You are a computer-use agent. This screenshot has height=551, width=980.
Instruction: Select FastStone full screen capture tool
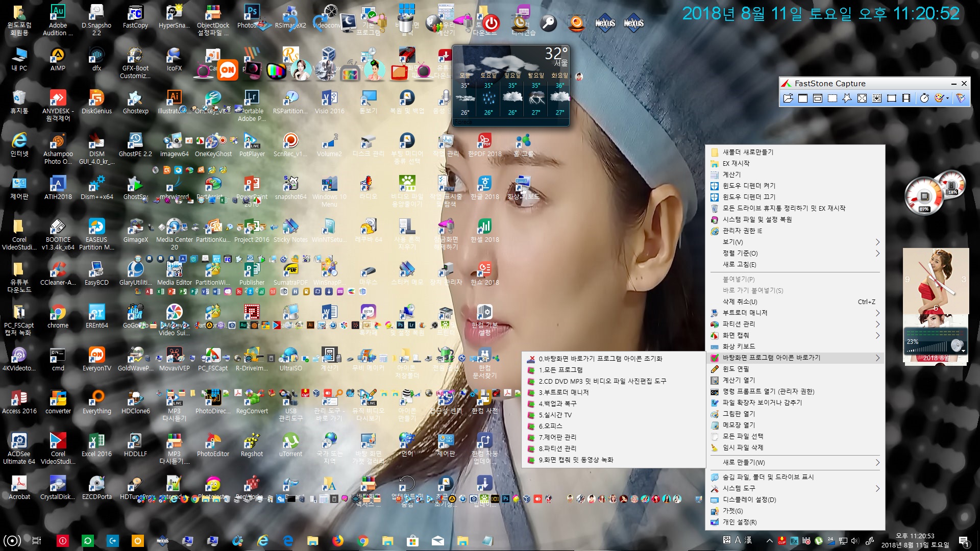(x=862, y=98)
